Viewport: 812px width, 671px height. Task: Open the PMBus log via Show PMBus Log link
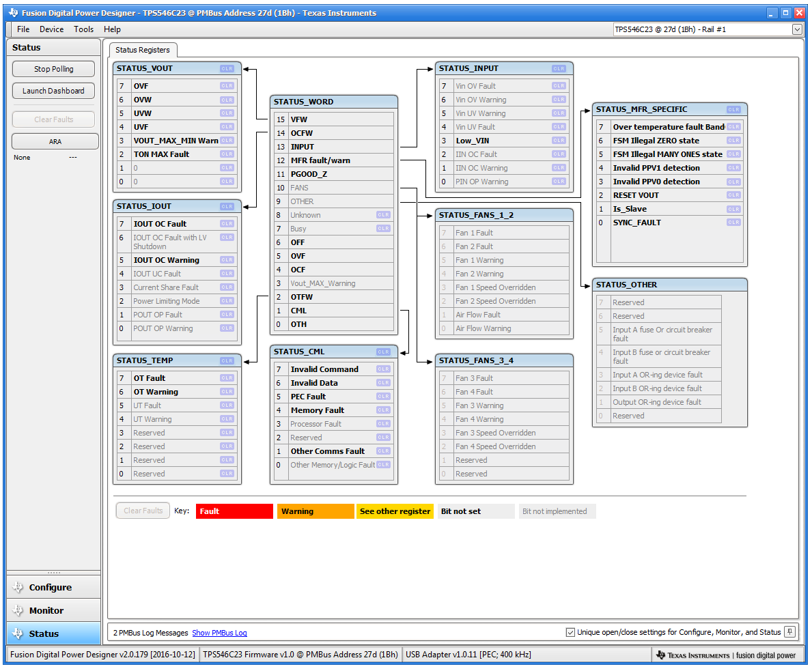pos(219,632)
